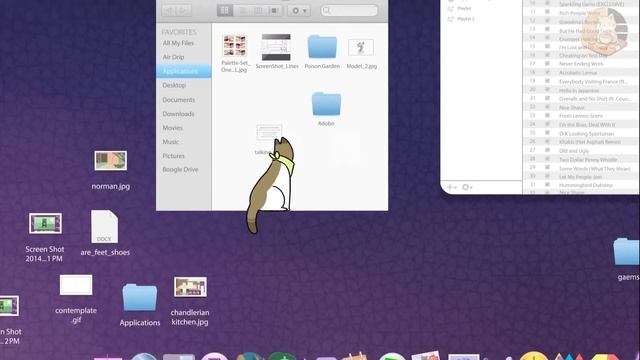Switch Finder to icon view
Viewport: 640px width, 360px height.
[x=225, y=11]
